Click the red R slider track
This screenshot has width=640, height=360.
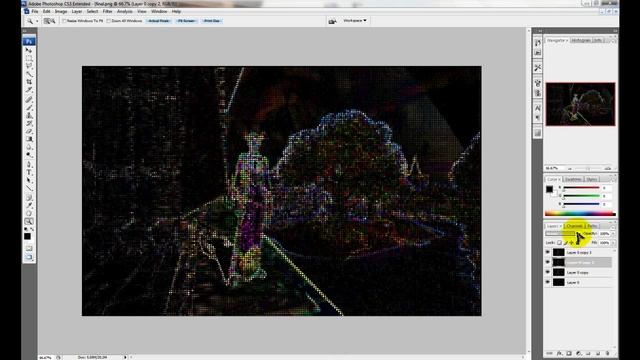[x=581, y=188]
